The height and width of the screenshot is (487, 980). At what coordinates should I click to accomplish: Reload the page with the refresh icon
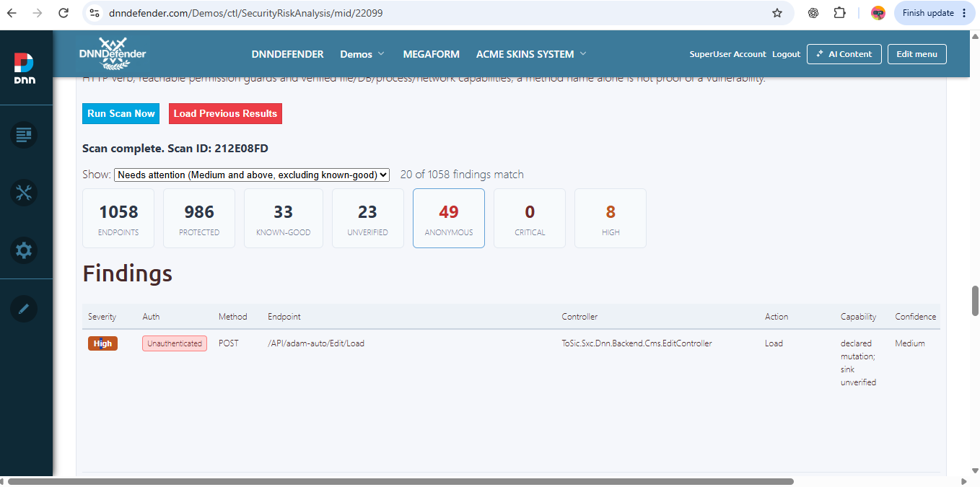[64, 13]
